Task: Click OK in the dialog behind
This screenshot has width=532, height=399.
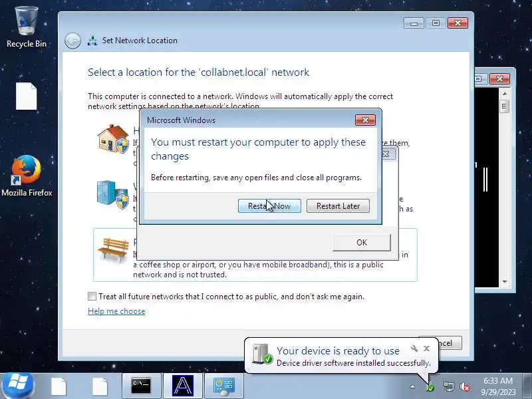Action: (x=362, y=242)
